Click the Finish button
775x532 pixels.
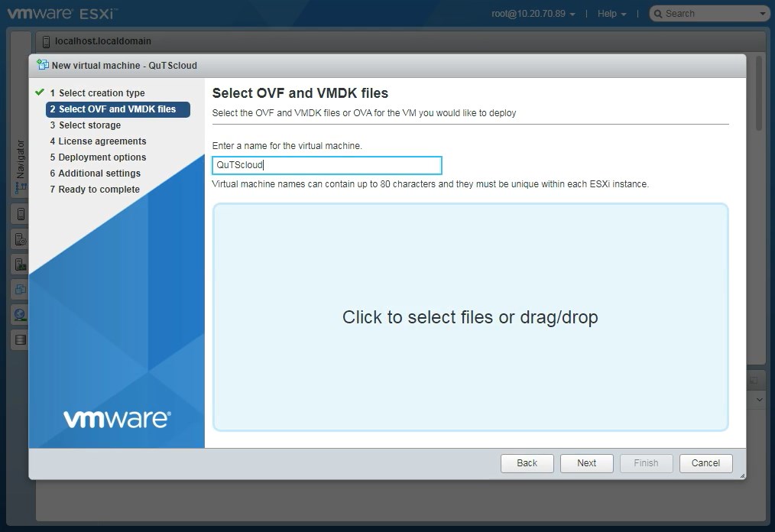coord(646,463)
